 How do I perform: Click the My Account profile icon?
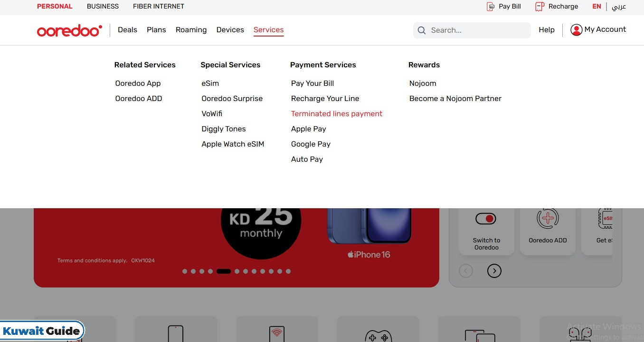coord(576,30)
